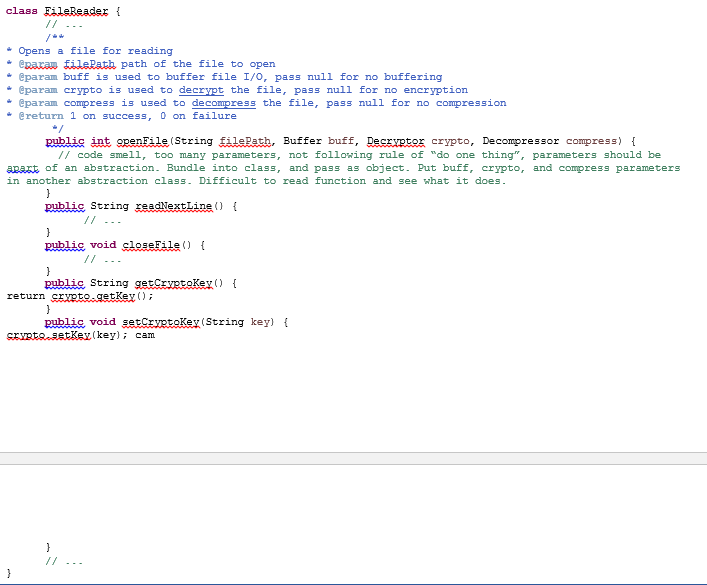Click the 'compress' parameter in the openFile signature
Viewport: 707px width, 585px height.
coord(591,141)
